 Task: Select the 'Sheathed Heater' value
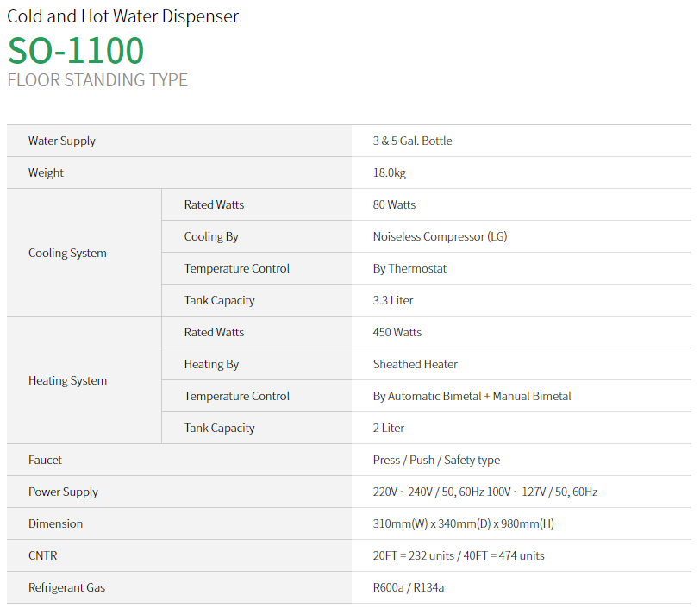click(x=416, y=365)
